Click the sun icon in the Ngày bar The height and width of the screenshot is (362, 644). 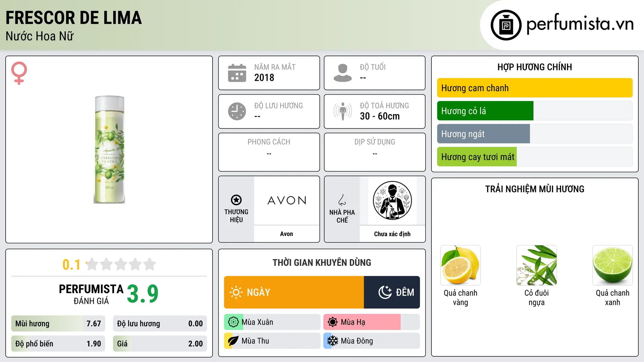236,292
